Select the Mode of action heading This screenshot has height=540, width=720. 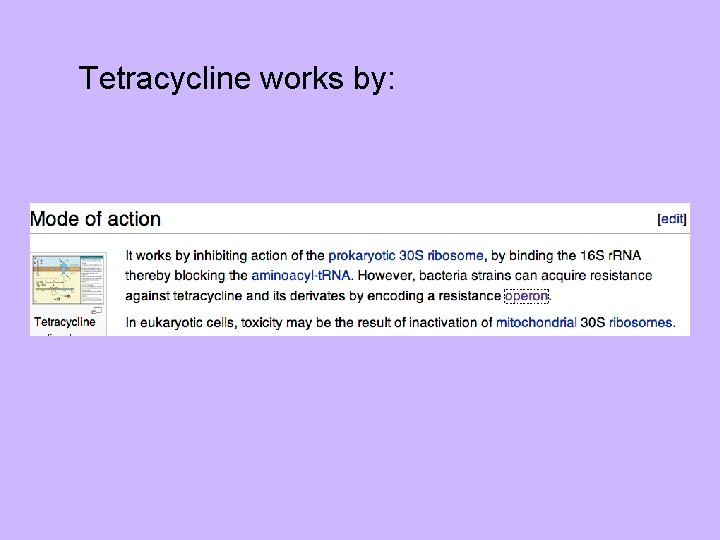tap(96, 219)
